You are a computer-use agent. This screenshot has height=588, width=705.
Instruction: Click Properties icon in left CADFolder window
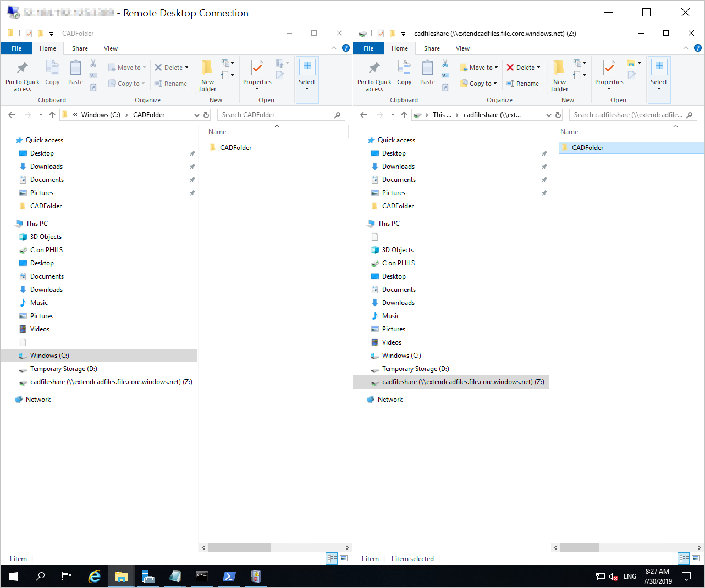pyautogui.click(x=257, y=68)
